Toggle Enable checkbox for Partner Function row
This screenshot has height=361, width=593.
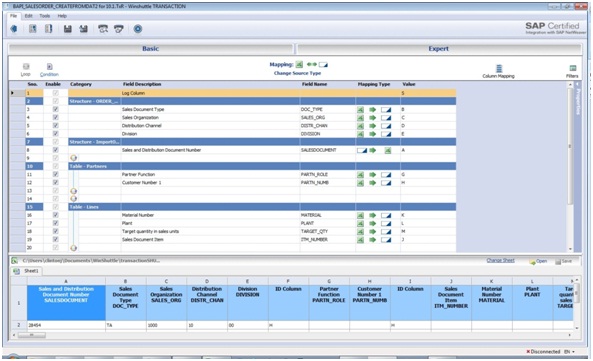(56, 174)
